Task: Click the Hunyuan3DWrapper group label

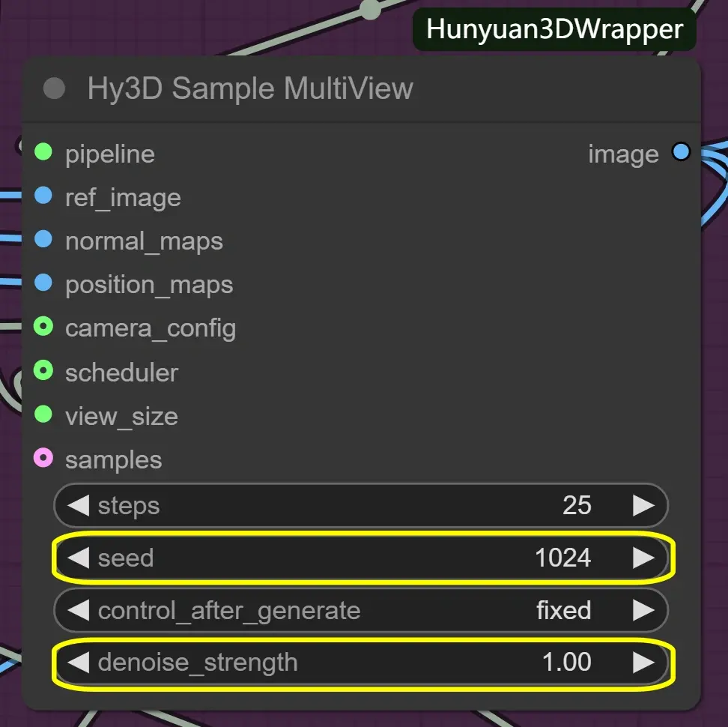Action: pos(555,29)
